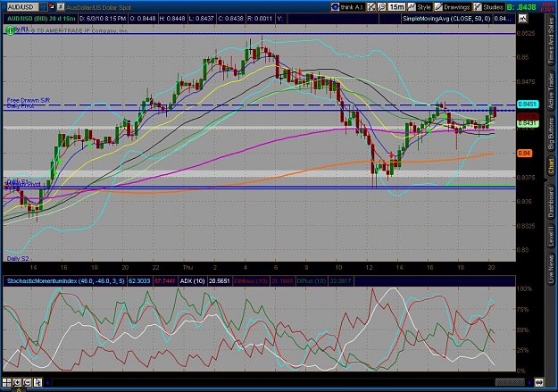Click the cyan 0.8451 price label
The image size is (558, 392).
pyautogui.click(x=528, y=104)
